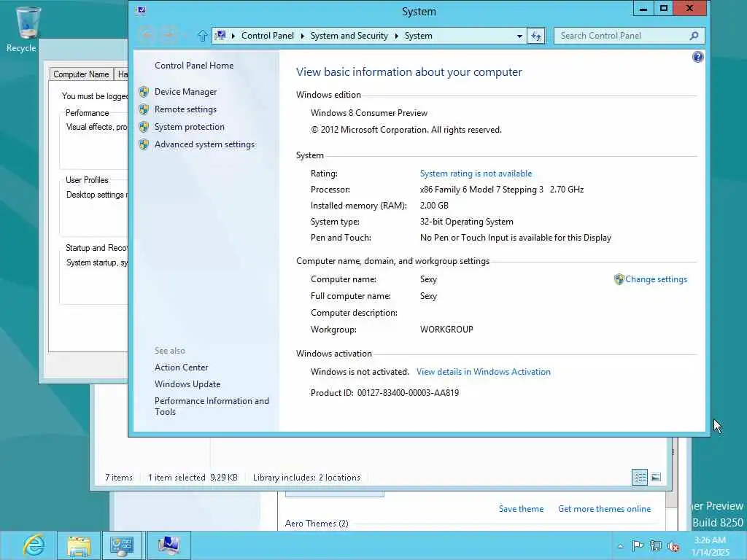Open System protection link
Viewport: 747px width, 560px height.
[x=189, y=127]
